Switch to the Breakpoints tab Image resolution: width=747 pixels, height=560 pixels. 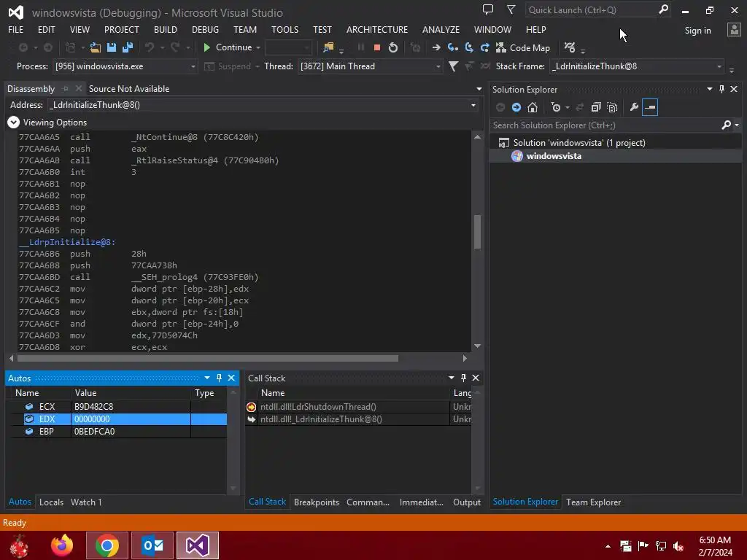(317, 502)
